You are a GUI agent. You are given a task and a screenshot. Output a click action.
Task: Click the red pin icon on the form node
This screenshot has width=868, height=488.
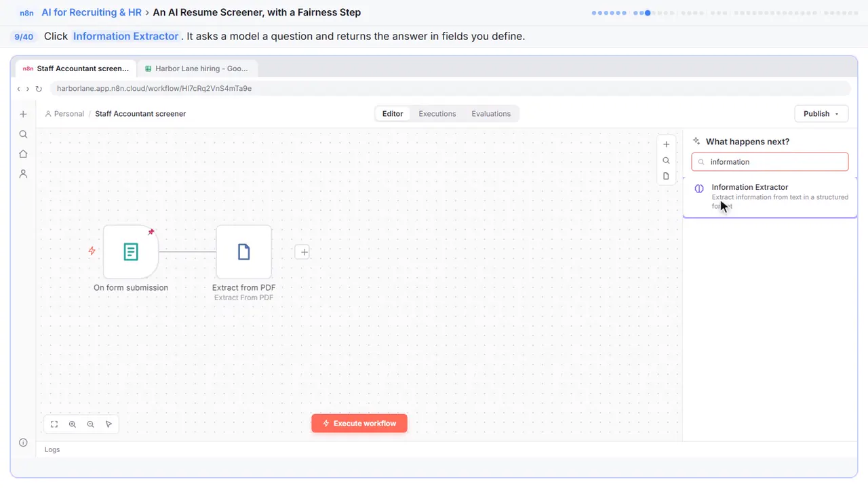click(x=151, y=232)
